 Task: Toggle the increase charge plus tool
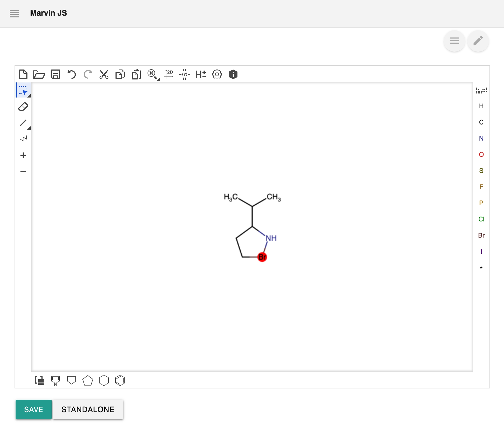[23, 155]
